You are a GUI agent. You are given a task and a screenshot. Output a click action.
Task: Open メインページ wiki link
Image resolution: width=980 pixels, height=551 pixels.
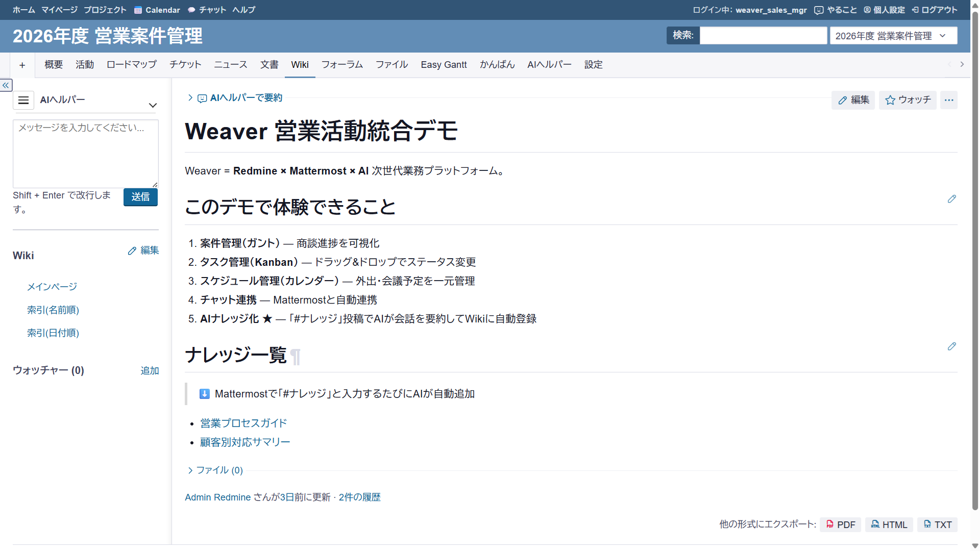pyautogui.click(x=52, y=287)
